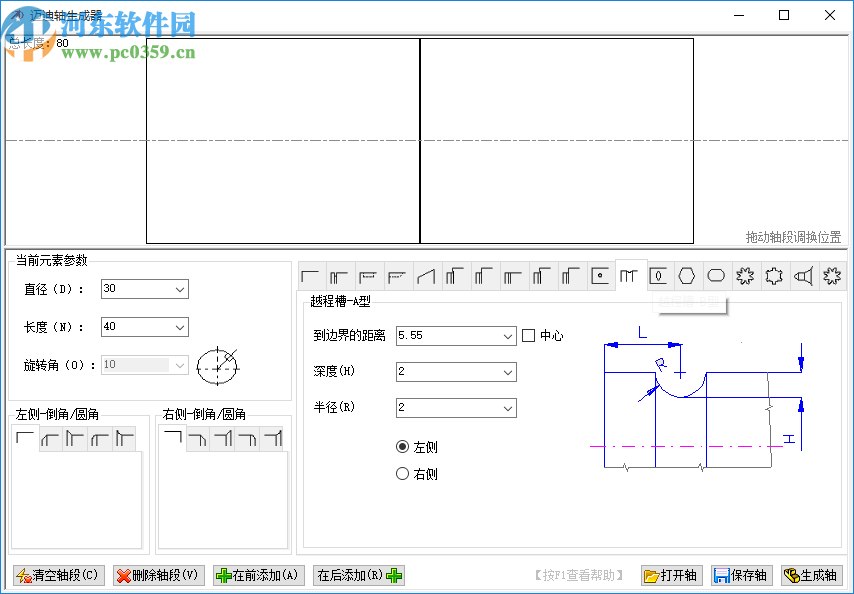Generate the shaft with 生成轴
Screen dimensions: 854x594
point(812,575)
